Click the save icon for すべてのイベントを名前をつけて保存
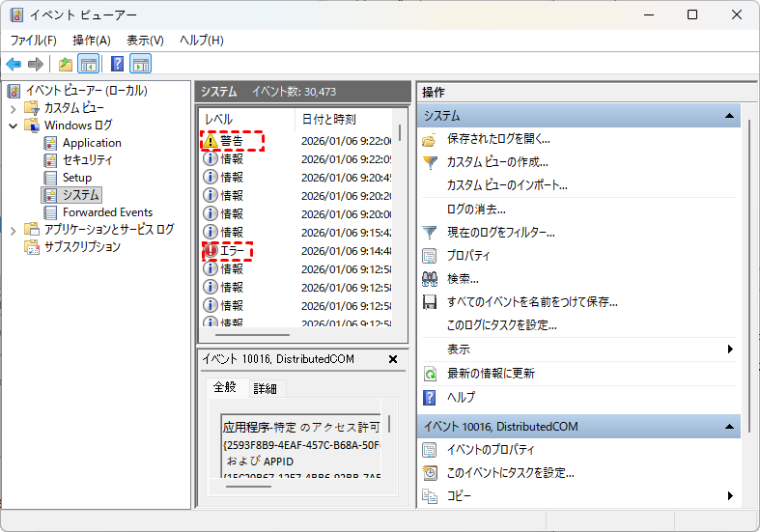This screenshot has height=532, width=760. click(430, 302)
